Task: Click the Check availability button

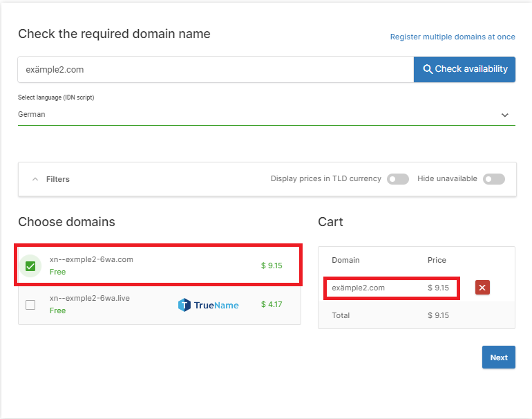Action: (464, 69)
